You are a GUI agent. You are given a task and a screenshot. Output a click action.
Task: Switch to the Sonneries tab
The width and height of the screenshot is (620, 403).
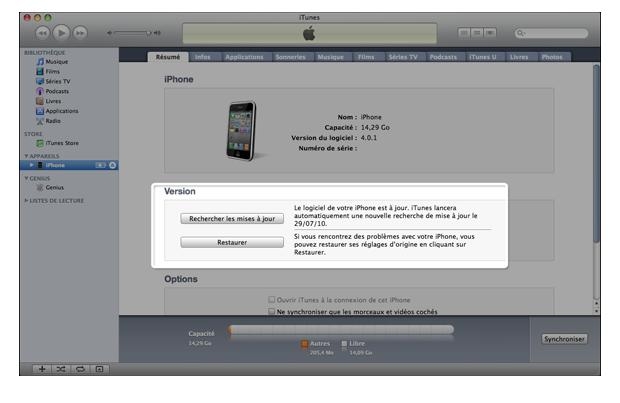click(x=291, y=57)
